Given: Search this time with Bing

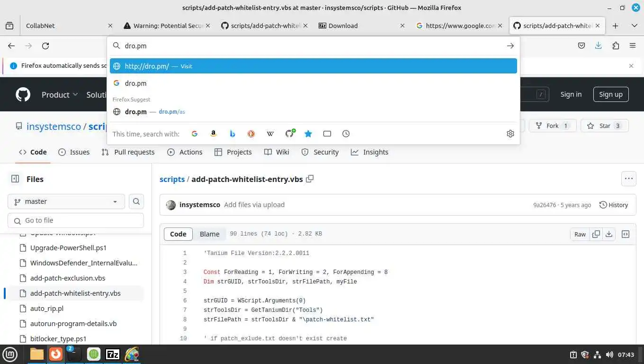Looking at the screenshot, I should (x=232, y=134).
